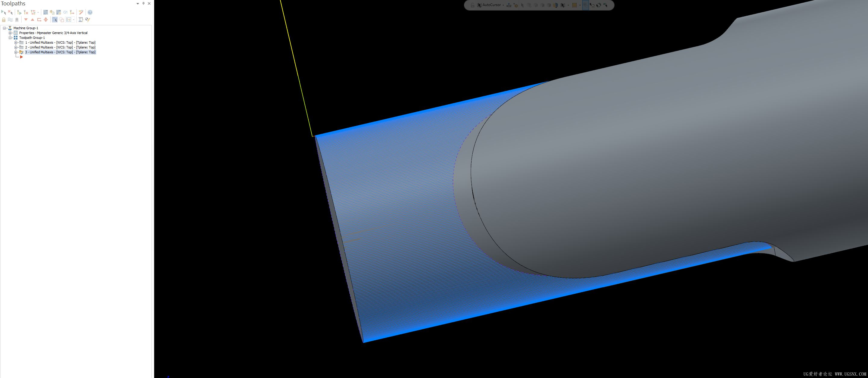The width and height of the screenshot is (868, 378).
Task: Activate select-from-back solid selection icon
Action: (556, 5)
